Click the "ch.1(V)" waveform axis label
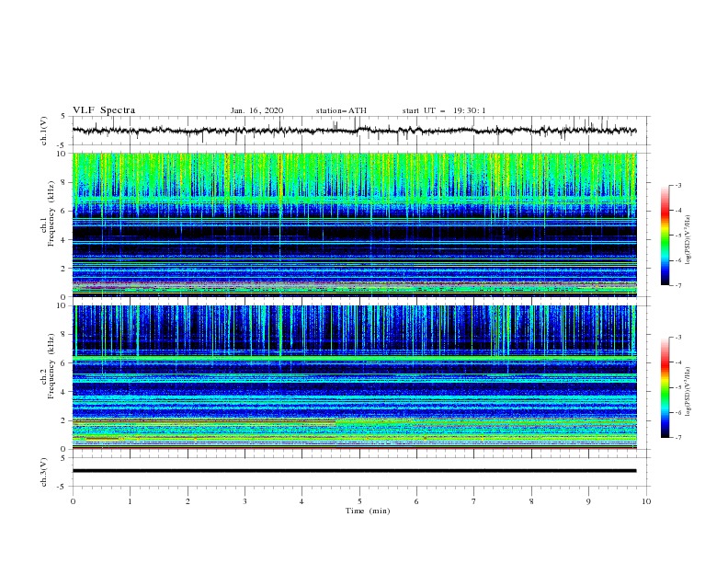 [44, 131]
